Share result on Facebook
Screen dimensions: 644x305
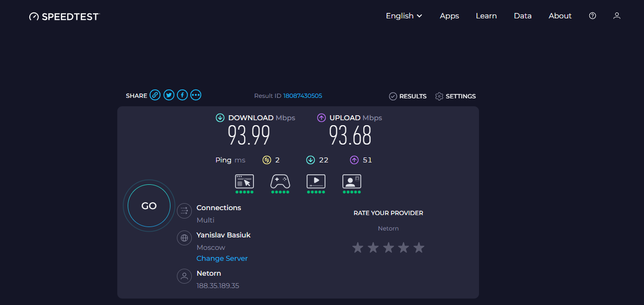click(182, 95)
